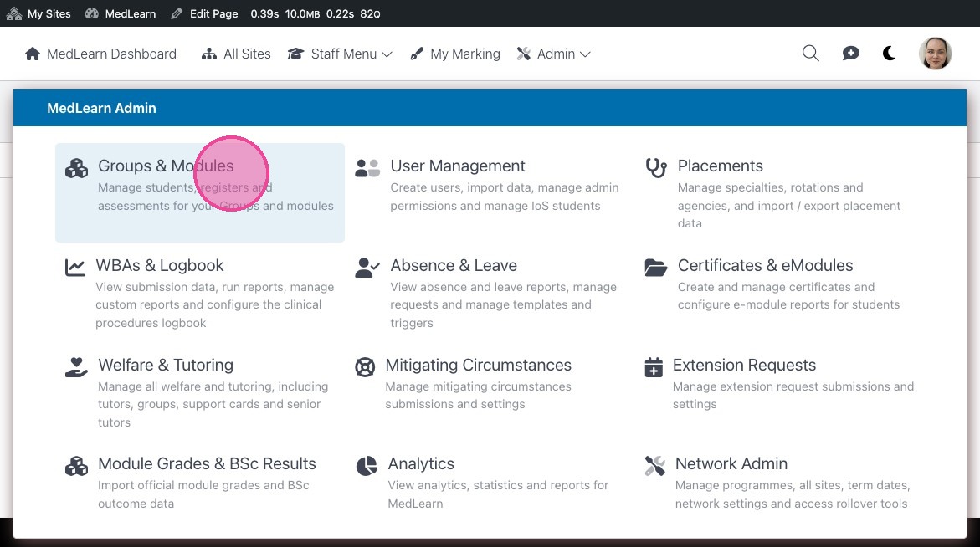Viewport: 980px width, 547px height.
Task: Click Extension Requests calendar icon
Action: point(654,366)
